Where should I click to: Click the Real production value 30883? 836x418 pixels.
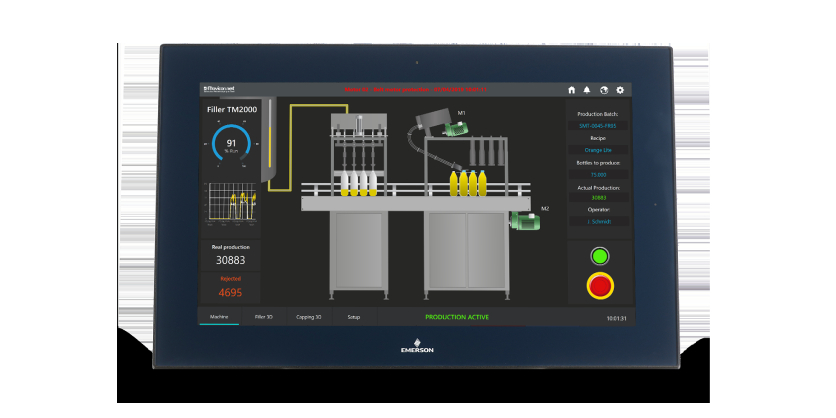click(230, 260)
